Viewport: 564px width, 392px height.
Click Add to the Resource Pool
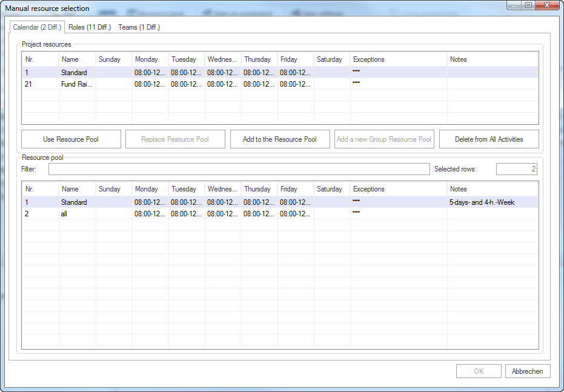(x=280, y=139)
